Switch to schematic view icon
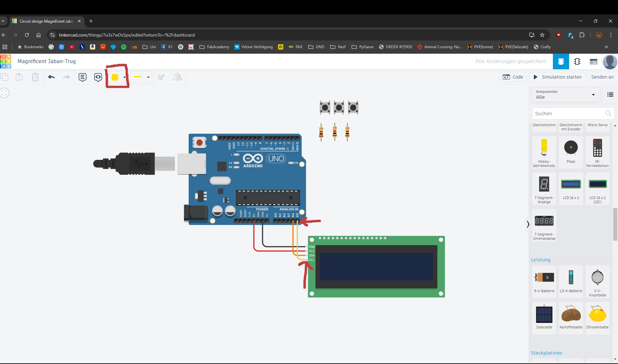 [577, 61]
